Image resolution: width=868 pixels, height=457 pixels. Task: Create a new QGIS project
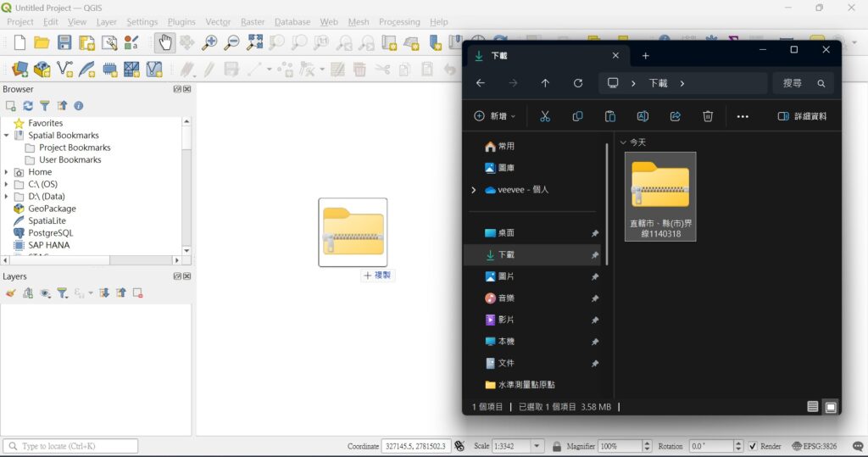tap(20, 42)
